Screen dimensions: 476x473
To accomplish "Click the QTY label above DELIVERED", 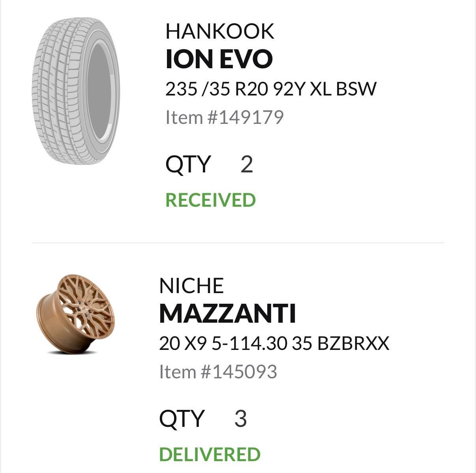I will (182, 419).
